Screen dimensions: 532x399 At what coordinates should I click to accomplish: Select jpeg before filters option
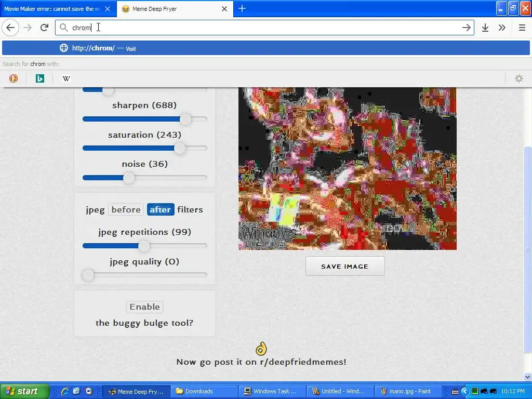coord(126,210)
